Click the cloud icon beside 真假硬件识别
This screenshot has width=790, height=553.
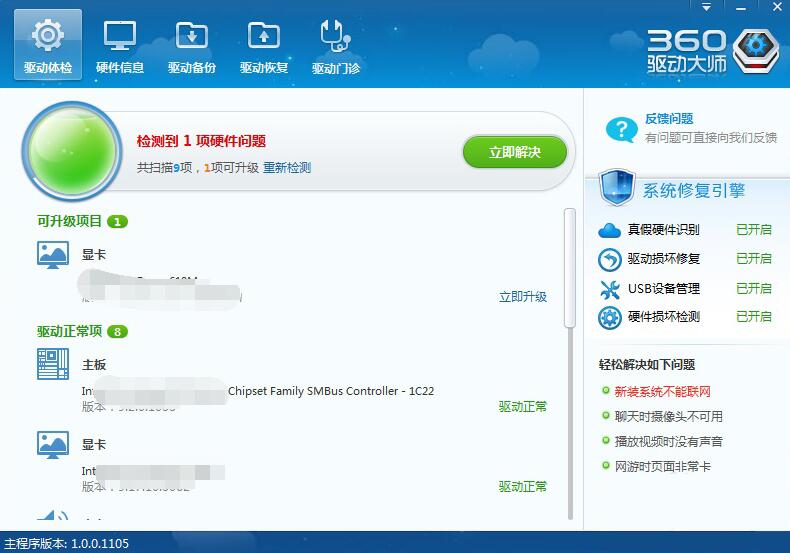coord(610,230)
